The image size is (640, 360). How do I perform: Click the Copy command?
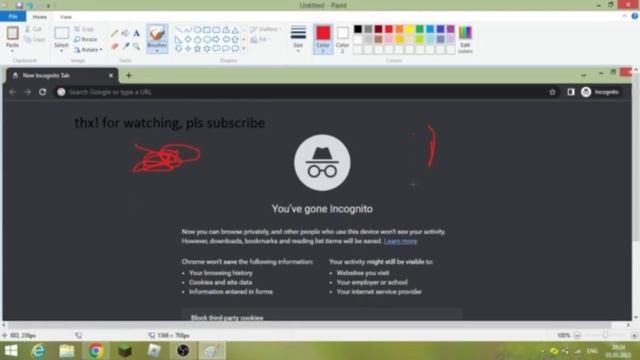(x=35, y=40)
